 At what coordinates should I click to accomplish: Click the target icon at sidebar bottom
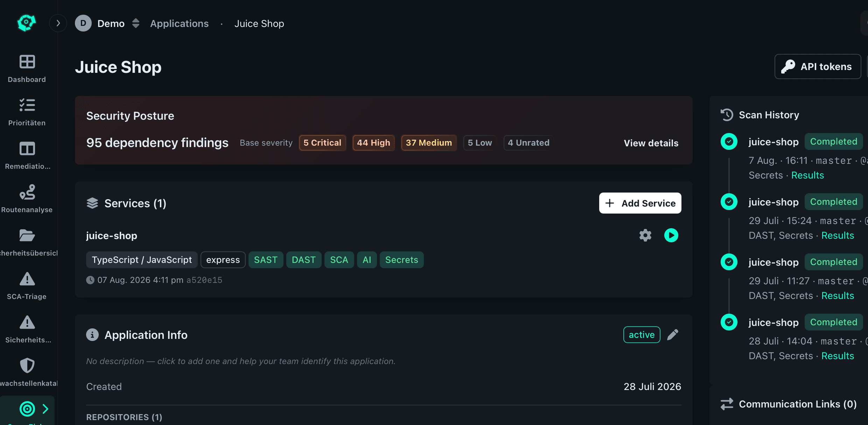point(27,409)
